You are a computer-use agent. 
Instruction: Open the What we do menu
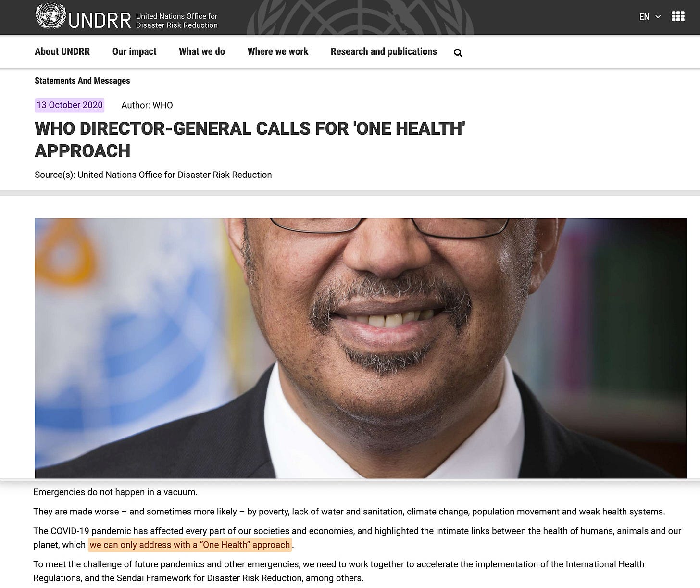(x=202, y=51)
